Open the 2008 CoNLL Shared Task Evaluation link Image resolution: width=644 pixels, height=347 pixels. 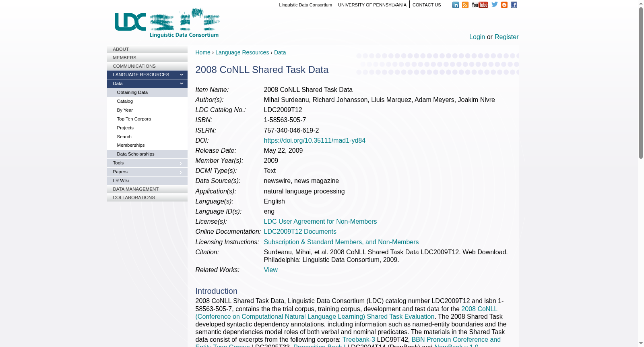(315, 316)
